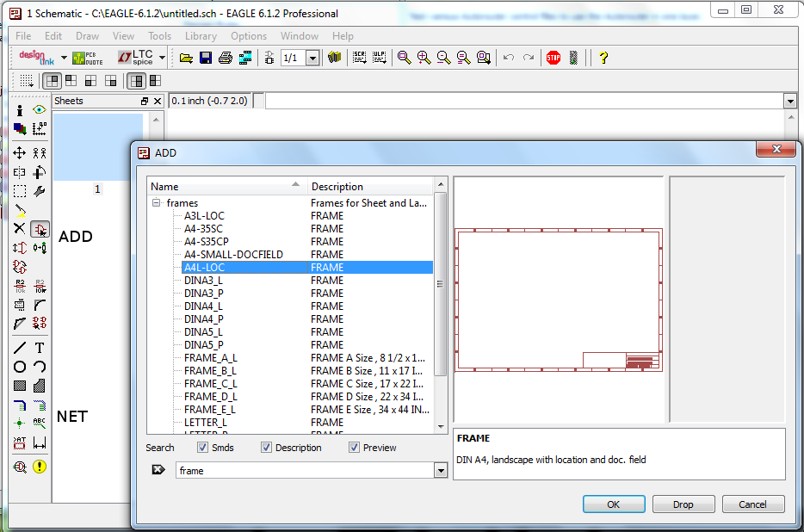The width and height of the screenshot is (804, 532).
Task: Toggle the Smds checkbox
Action: [x=203, y=448]
